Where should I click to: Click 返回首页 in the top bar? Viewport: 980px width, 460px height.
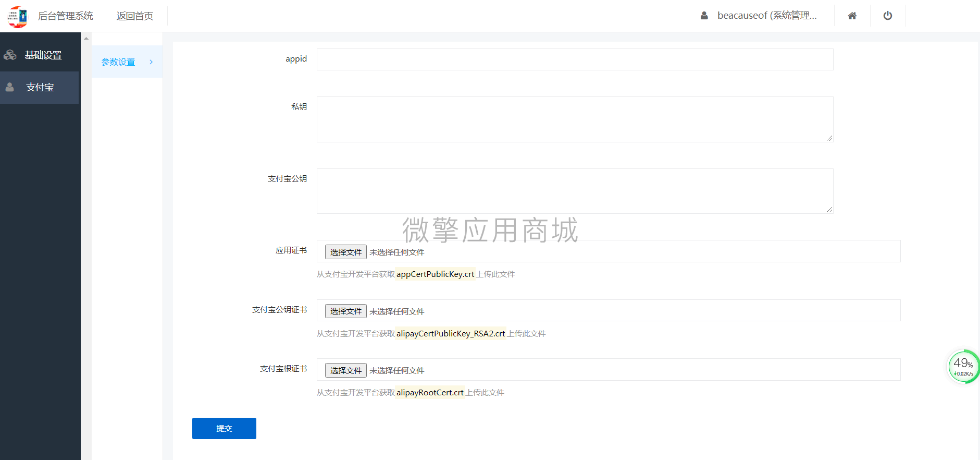click(135, 16)
